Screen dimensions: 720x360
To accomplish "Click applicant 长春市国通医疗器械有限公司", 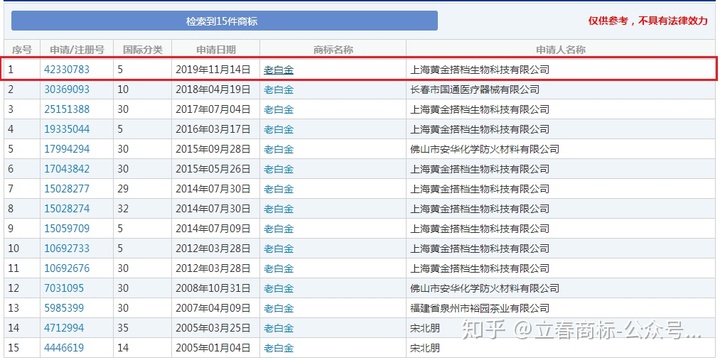I will click(474, 90).
